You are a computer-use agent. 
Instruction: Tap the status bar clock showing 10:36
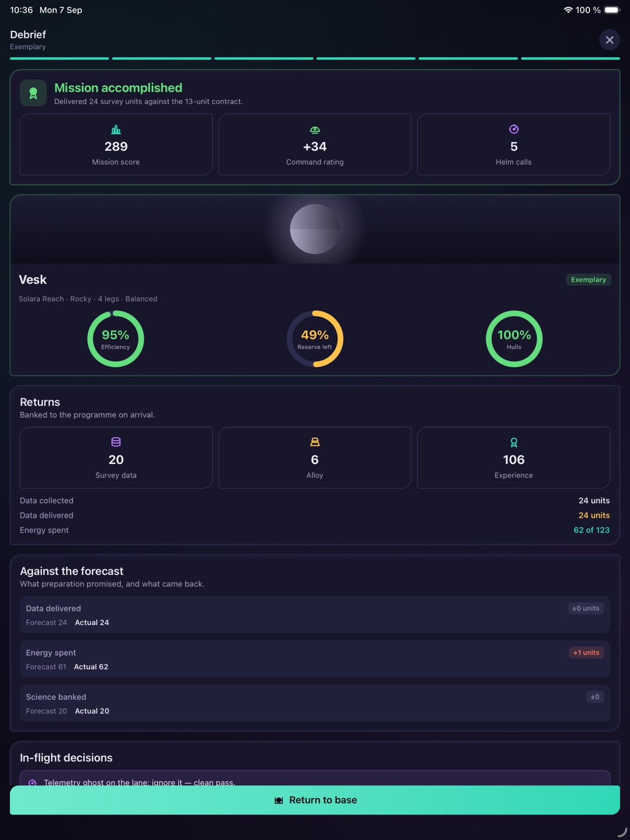21,10
